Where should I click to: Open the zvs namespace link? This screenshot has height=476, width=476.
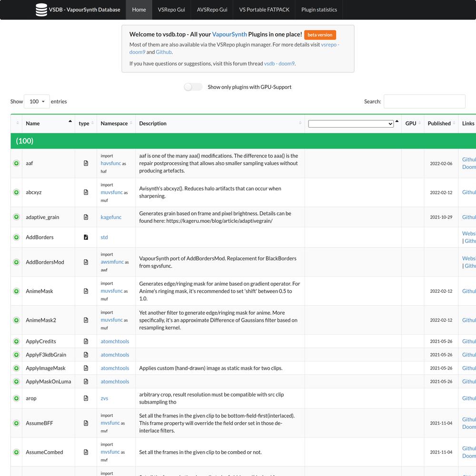(x=104, y=398)
